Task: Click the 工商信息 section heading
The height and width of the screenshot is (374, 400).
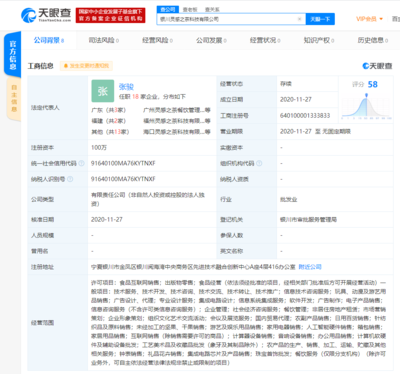Action: 40,66
